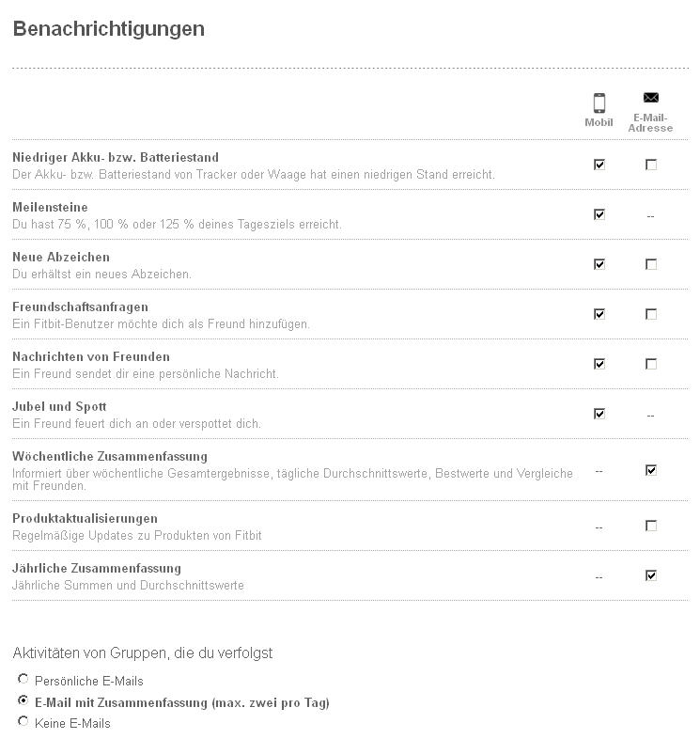Uncheck Mobil for Niedriger Akku- bzw. Batteriestand

coord(599,165)
